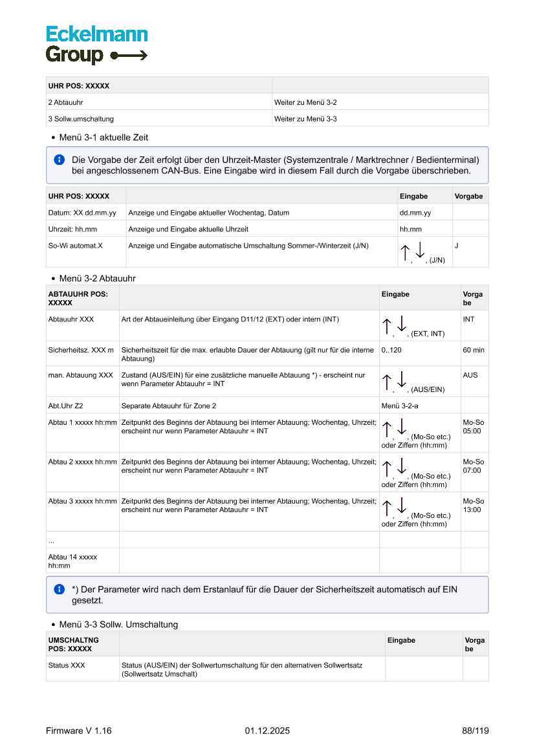Viewport: 535px width, 756px height.
Task: Click the up arrow in the So-Wi automat.X row
Action: 405,253
